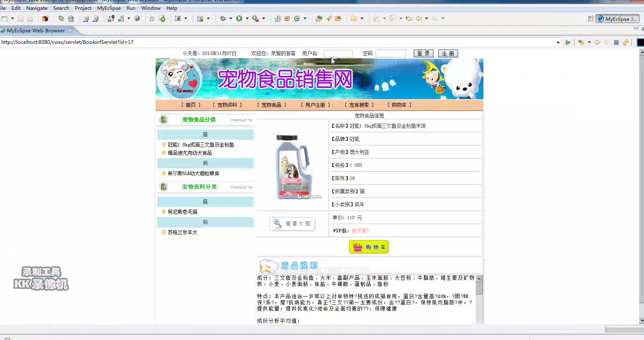The image size is (644, 340).
Task: Open the Help menu
Action: (172, 8)
